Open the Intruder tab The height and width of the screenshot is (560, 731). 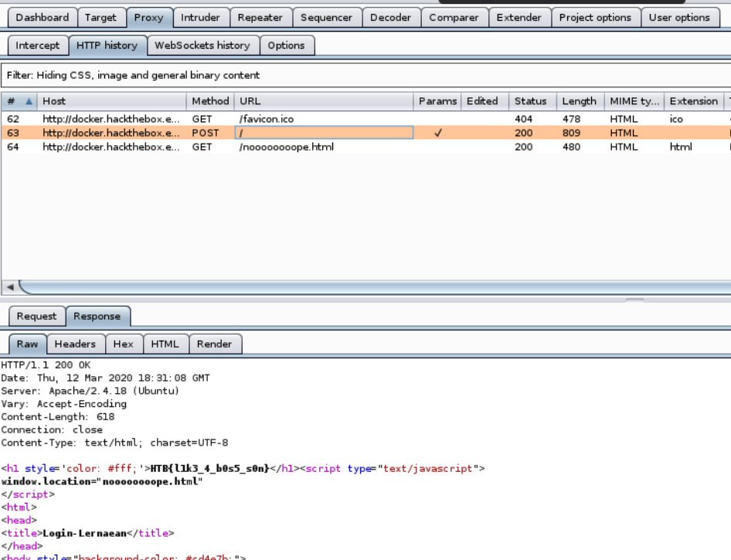click(x=199, y=17)
